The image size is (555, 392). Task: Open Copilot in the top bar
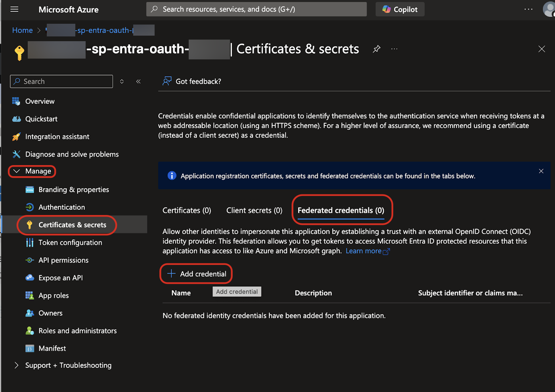click(400, 9)
